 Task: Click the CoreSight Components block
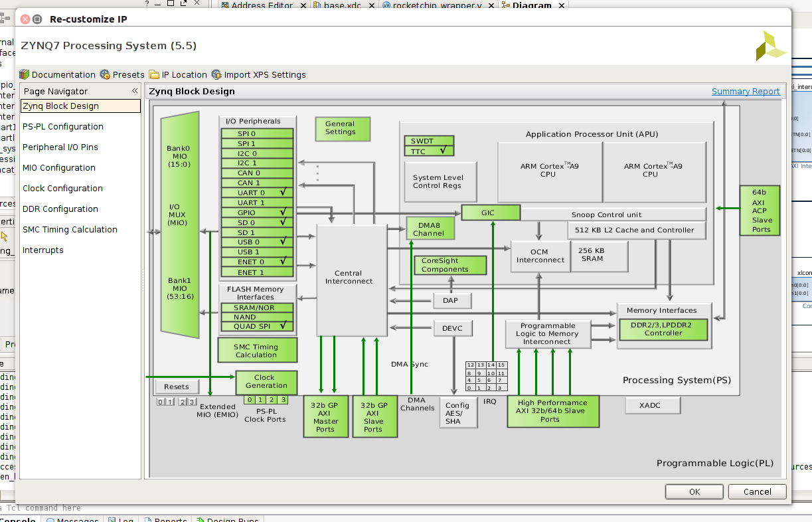450,265
